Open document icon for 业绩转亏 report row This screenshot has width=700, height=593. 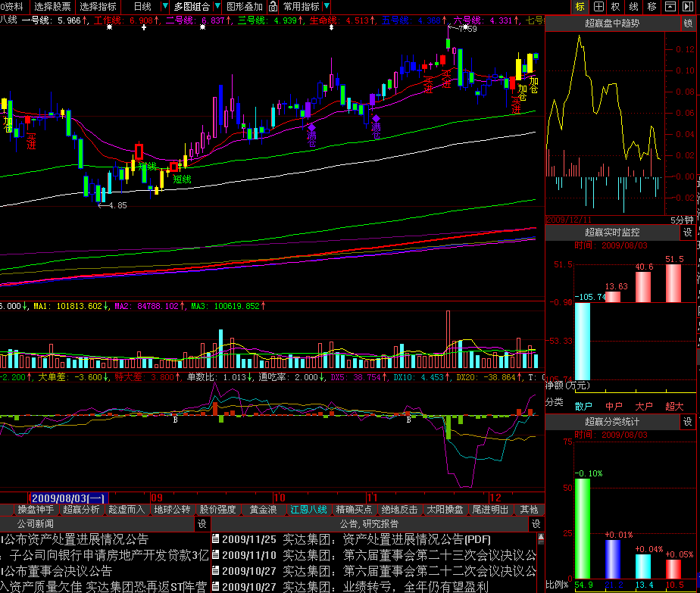215,585
